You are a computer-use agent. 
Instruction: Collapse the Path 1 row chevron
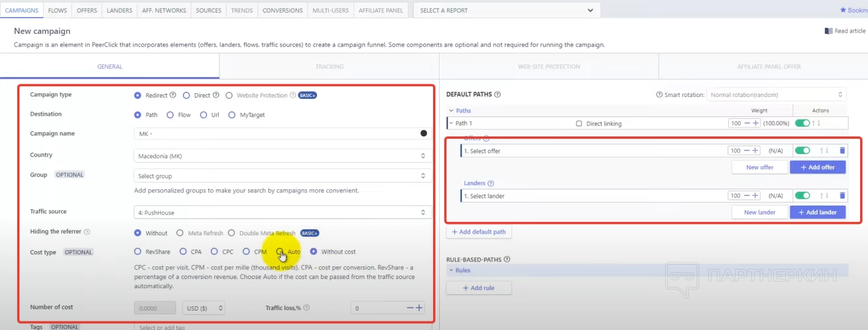(451, 123)
